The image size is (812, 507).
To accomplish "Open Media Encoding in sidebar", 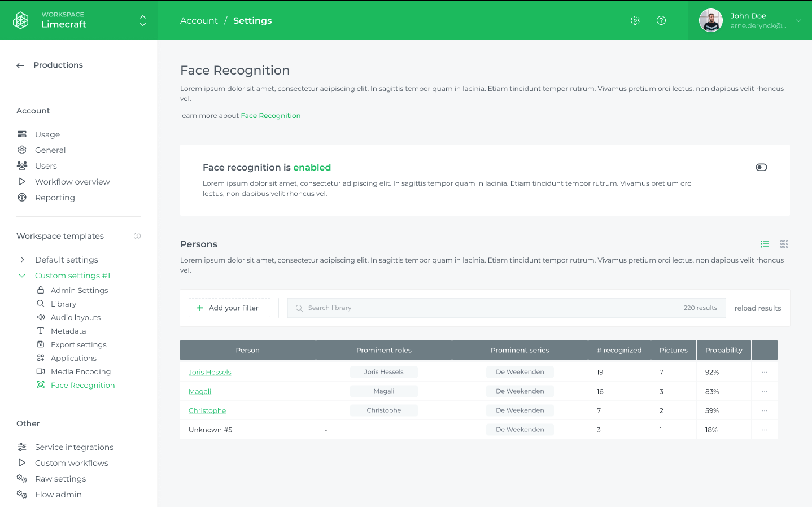I will pos(81,371).
